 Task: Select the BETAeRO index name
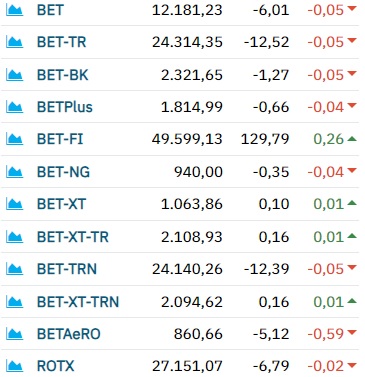pyautogui.click(x=69, y=334)
